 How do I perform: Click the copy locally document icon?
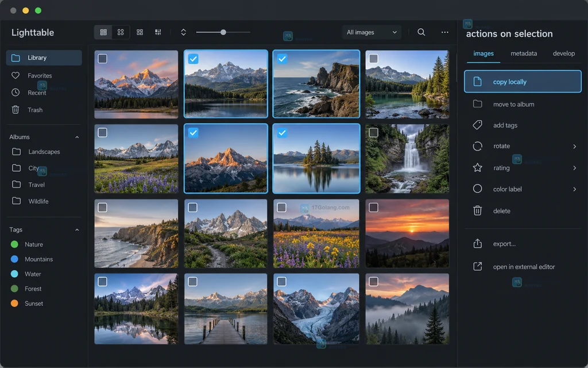[477, 82]
